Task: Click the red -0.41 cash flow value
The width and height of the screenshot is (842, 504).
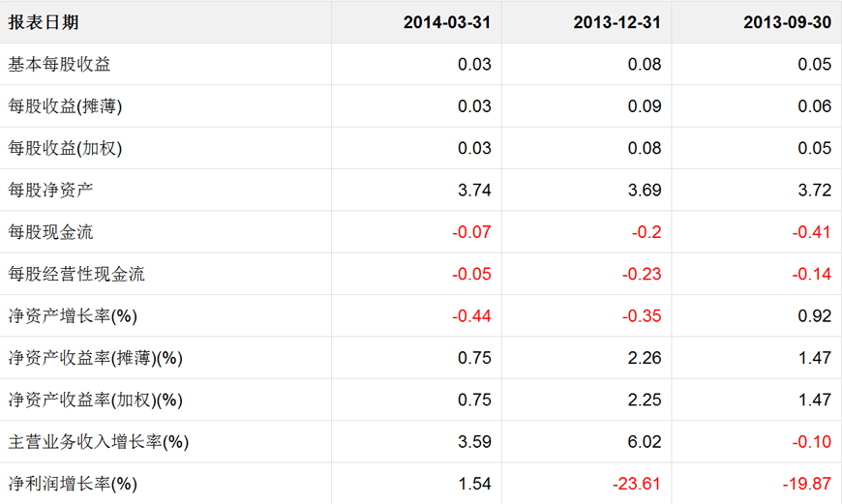Action: click(x=811, y=232)
